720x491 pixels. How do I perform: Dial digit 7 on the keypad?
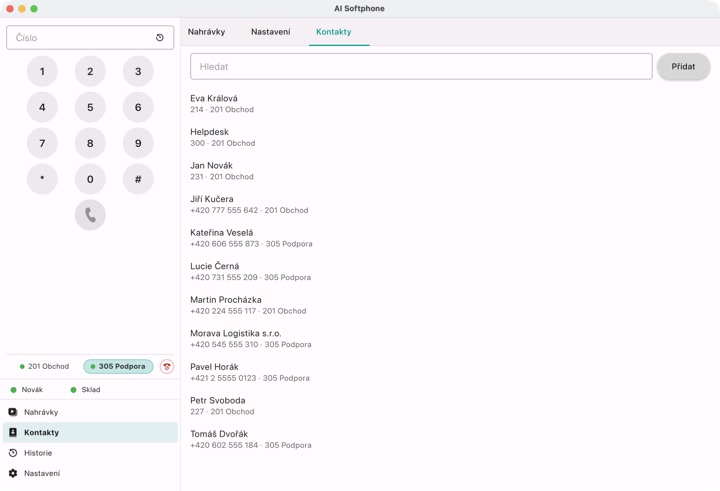(42, 143)
